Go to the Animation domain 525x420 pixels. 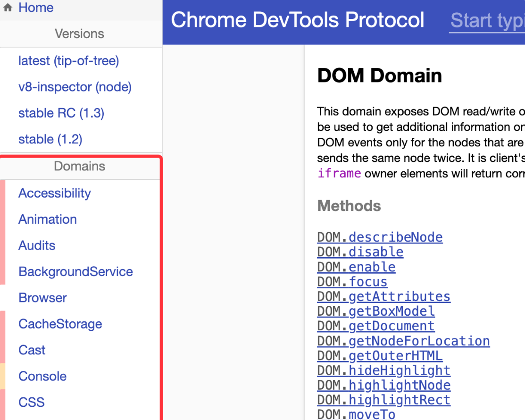pos(48,219)
